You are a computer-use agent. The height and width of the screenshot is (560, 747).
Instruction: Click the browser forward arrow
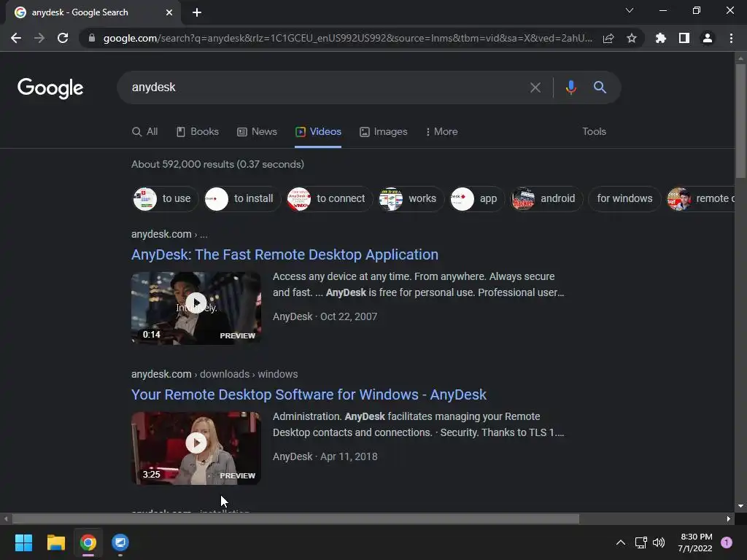39,38
